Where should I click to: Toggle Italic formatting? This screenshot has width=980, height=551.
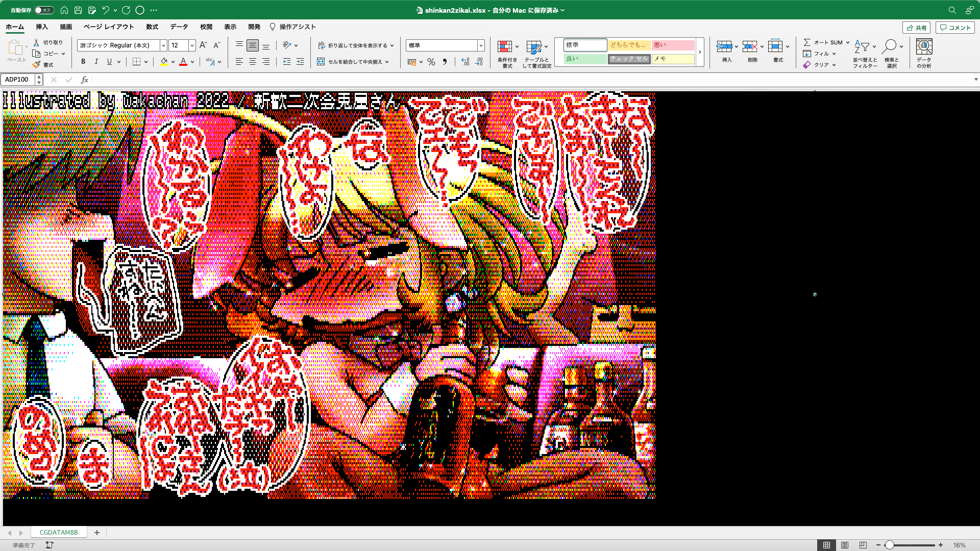(96, 62)
